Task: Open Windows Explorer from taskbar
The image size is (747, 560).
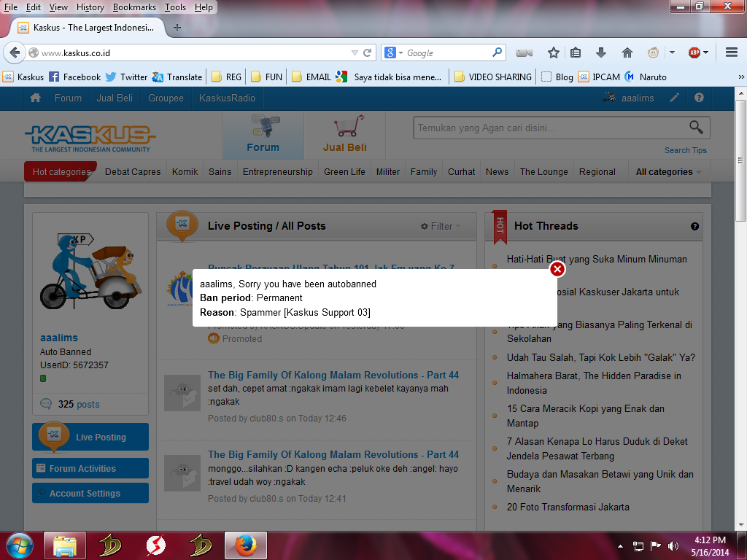Action: point(65,545)
